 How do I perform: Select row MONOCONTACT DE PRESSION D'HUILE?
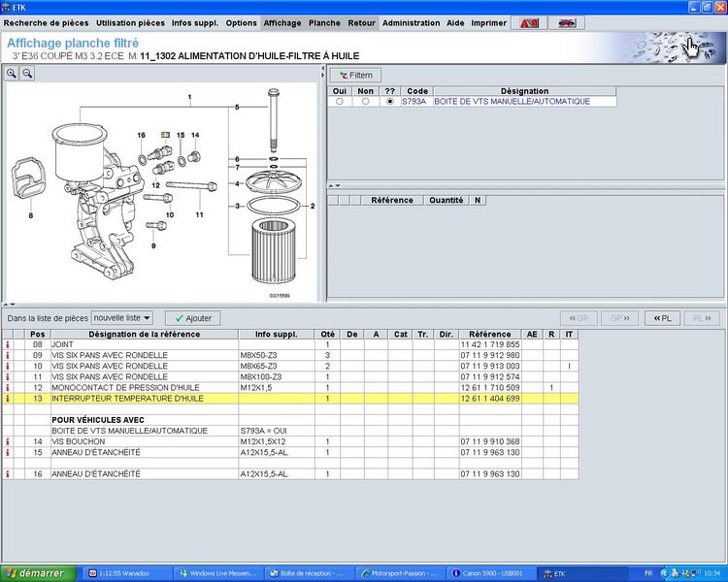(290, 388)
